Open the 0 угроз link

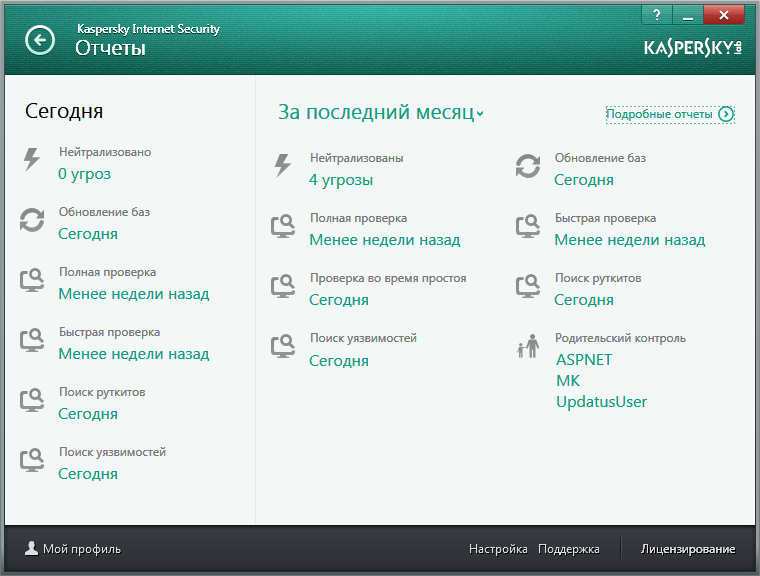tap(84, 174)
